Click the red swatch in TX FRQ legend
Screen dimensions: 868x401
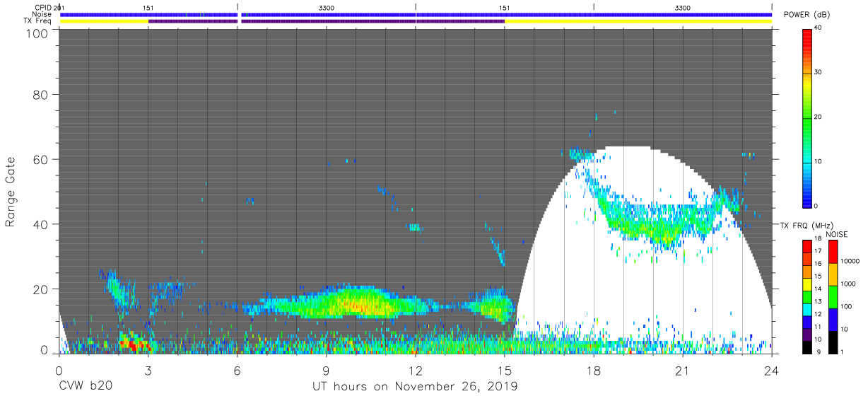[807, 246]
